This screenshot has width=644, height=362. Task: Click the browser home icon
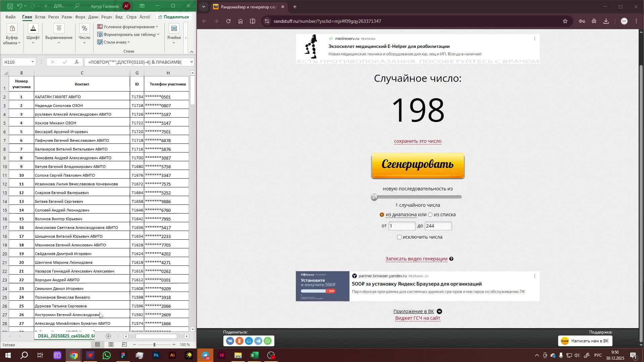point(240,21)
